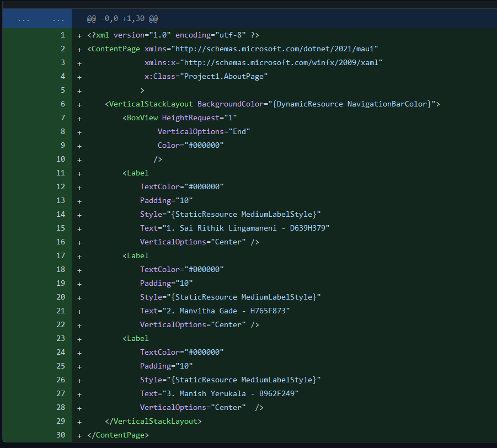
Task: Click the MediumLabelStyle Style attribute on line 26
Action: click(x=231, y=380)
